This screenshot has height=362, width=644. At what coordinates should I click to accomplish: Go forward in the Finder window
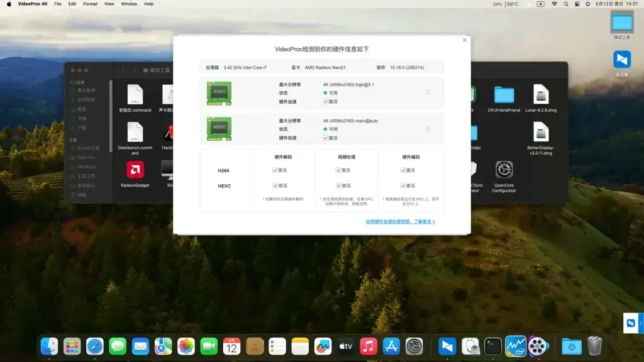tap(135, 70)
